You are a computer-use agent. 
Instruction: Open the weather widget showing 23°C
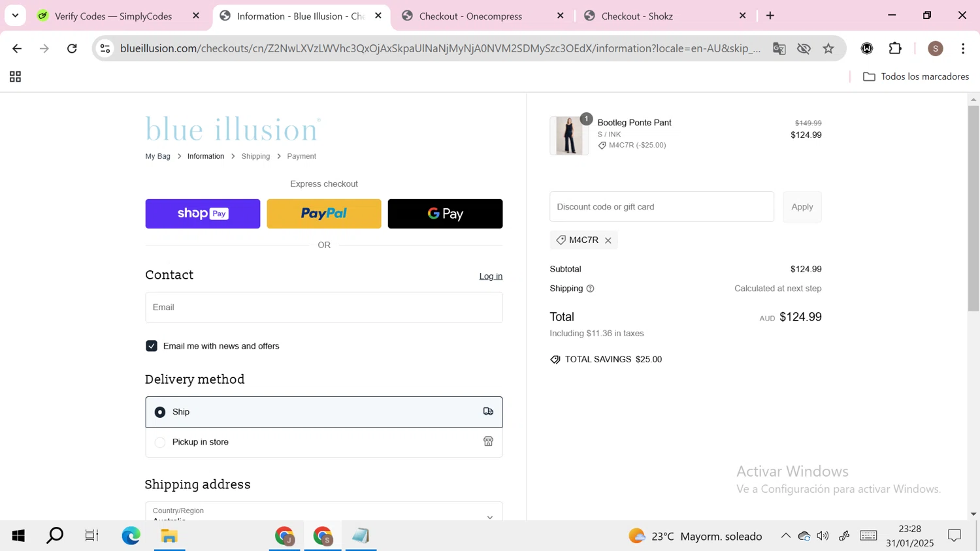(695, 536)
